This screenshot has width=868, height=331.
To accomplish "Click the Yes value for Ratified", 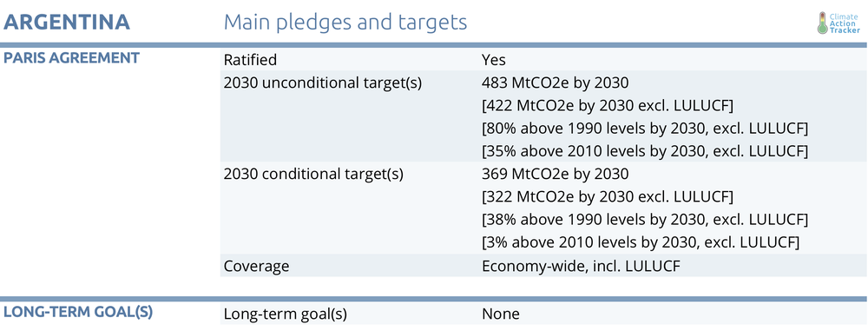I will click(494, 59).
